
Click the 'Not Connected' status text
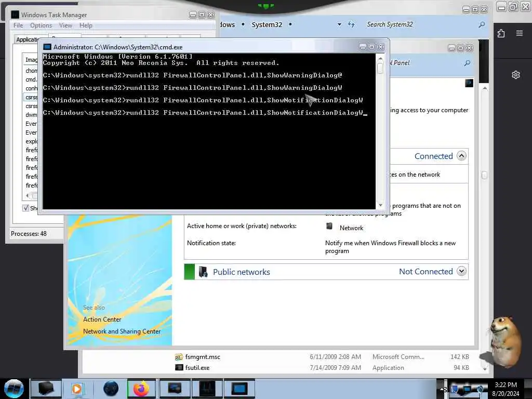tap(426, 271)
